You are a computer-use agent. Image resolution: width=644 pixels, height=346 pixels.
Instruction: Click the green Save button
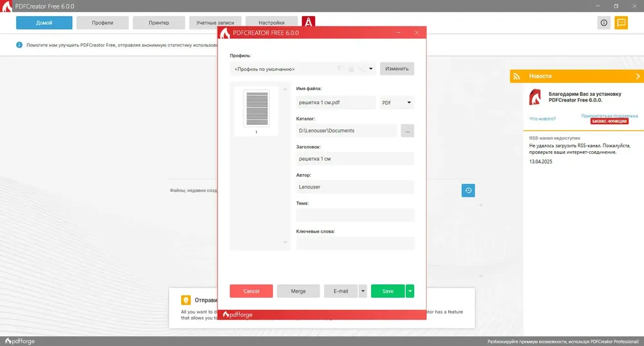pos(388,291)
